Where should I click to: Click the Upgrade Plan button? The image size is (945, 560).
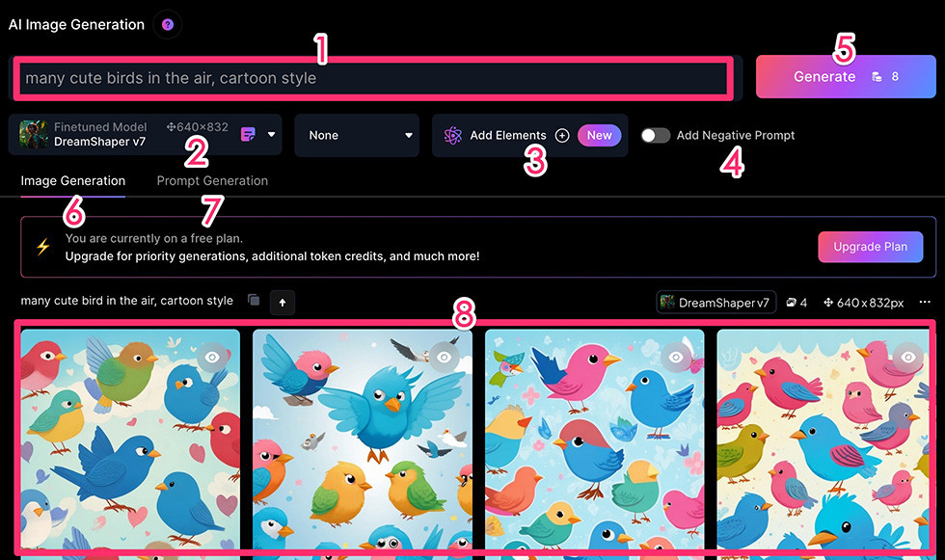[870, 247]
